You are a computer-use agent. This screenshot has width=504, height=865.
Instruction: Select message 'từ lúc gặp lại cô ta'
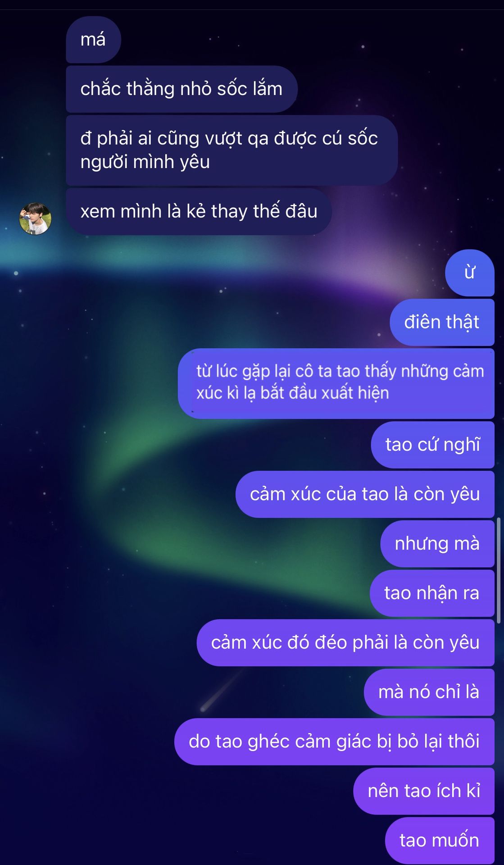[336, 383]
